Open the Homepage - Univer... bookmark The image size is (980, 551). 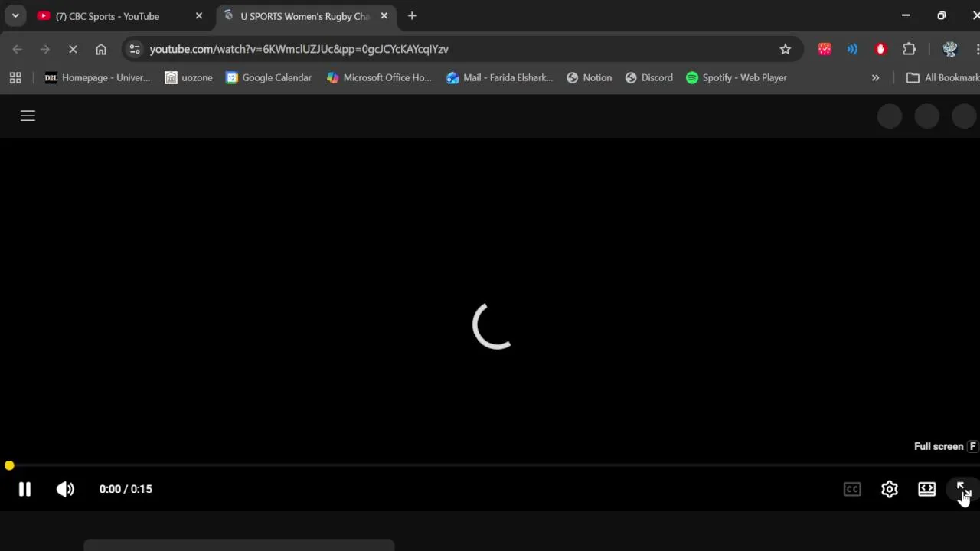click(x=97, y=77)
